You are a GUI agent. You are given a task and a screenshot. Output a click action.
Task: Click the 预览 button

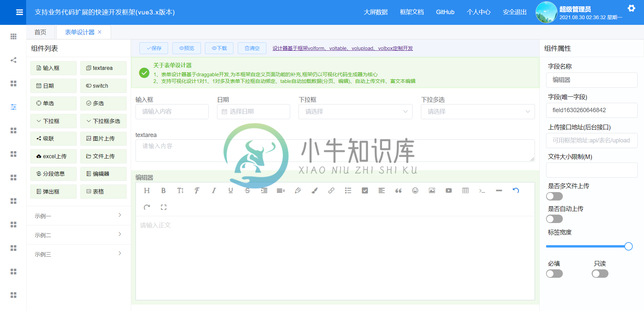(x=186, y=48)
